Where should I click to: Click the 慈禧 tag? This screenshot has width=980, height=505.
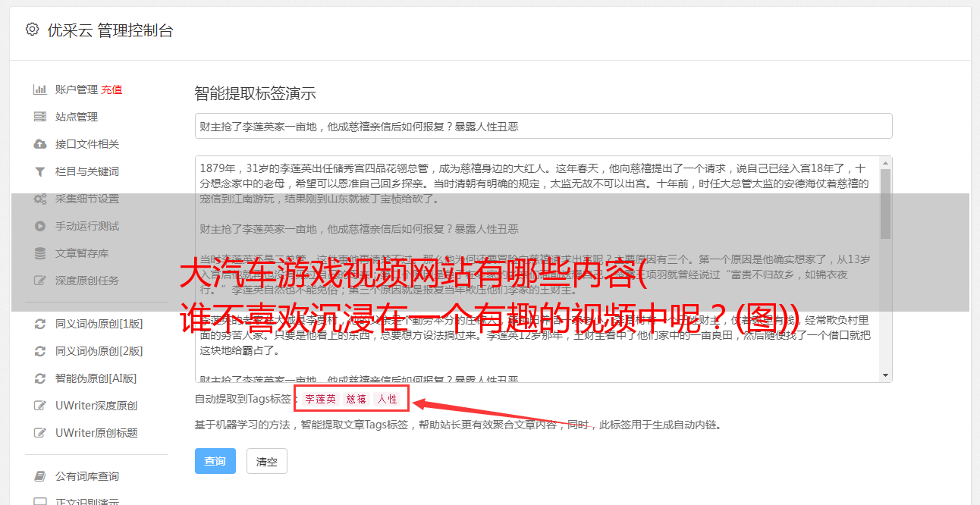tap(357, 399)
